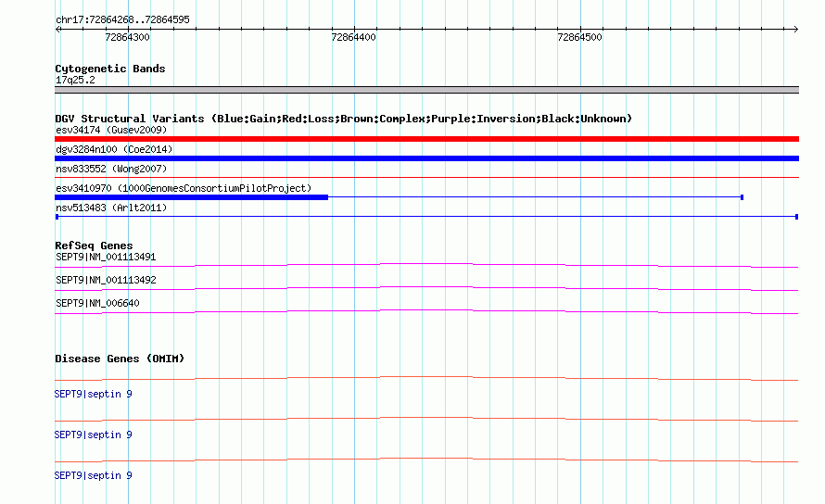The width and height of the screenshot is (825, 504).
Task: Click the Cytogenetic Bands track title
Action: click(x=110, y=69)
